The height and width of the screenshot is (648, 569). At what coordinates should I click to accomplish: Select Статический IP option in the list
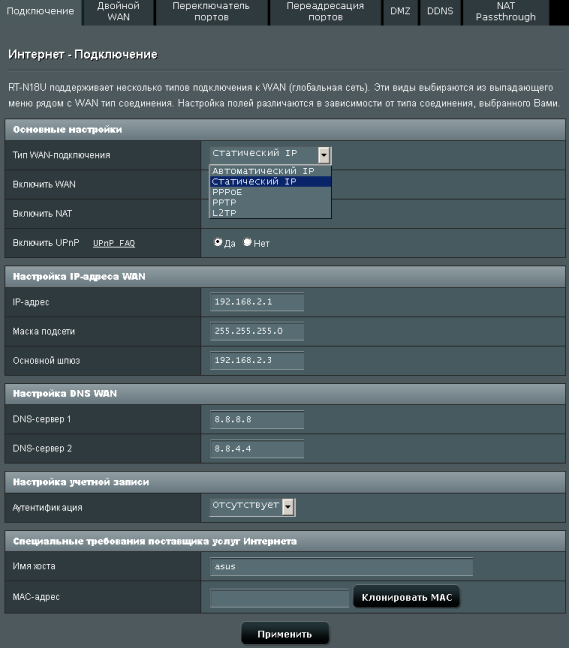click(271, 181)
